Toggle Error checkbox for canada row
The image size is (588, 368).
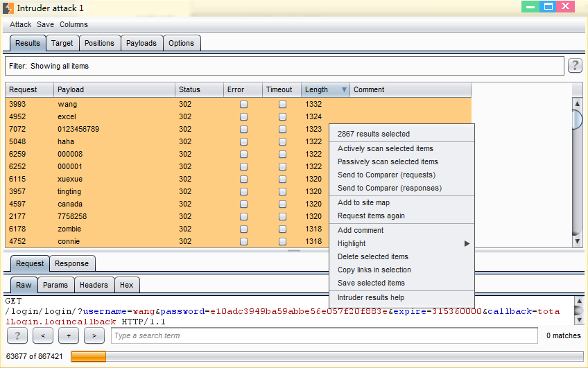pos(244,204)
